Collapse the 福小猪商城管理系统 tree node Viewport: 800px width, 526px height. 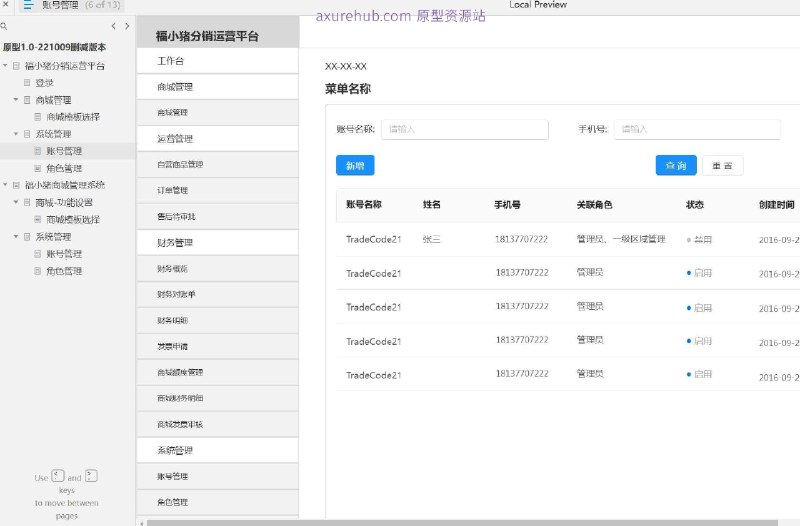tap(5, 185)
